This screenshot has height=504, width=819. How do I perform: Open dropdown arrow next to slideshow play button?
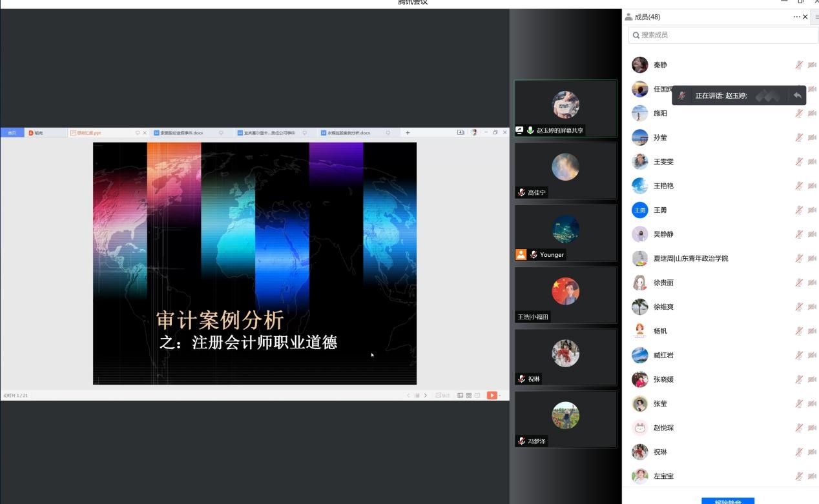coord(500,396)
